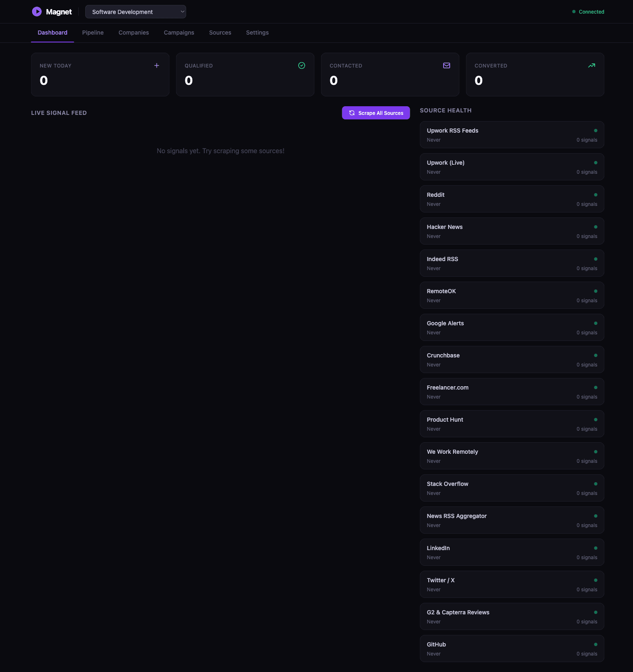Click the status dot for Hacker News
Viewport: 633px width, 672px height.
point(596,227)
